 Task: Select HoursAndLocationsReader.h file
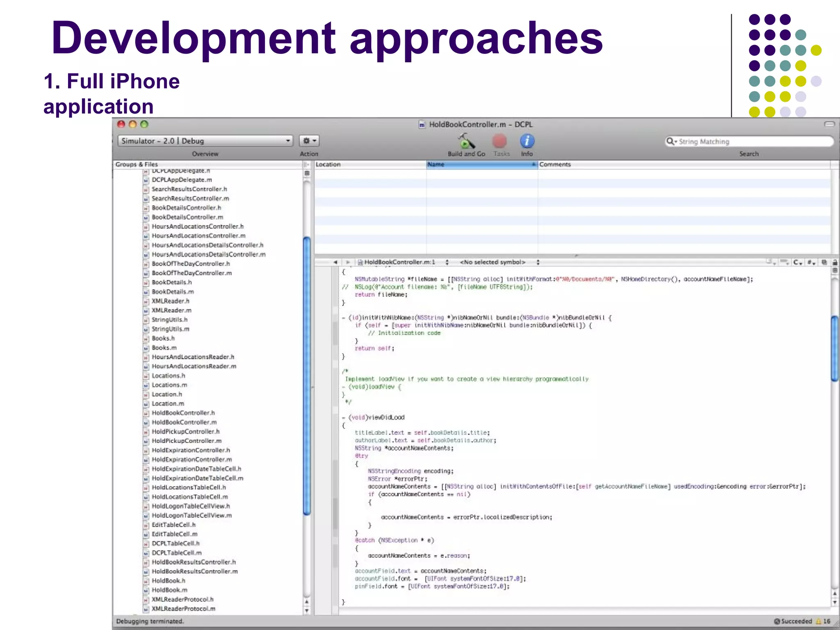193,357
